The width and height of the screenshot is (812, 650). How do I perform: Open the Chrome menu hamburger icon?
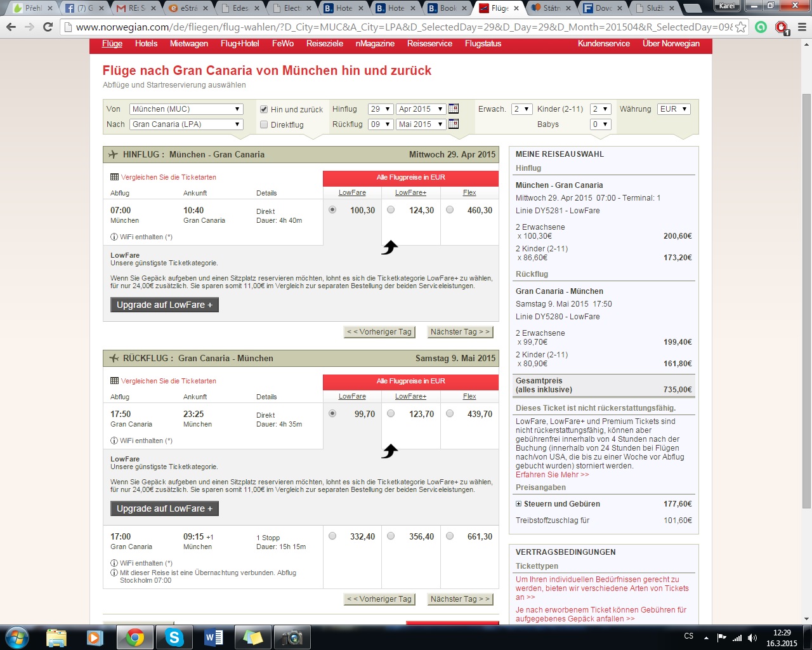801,27
